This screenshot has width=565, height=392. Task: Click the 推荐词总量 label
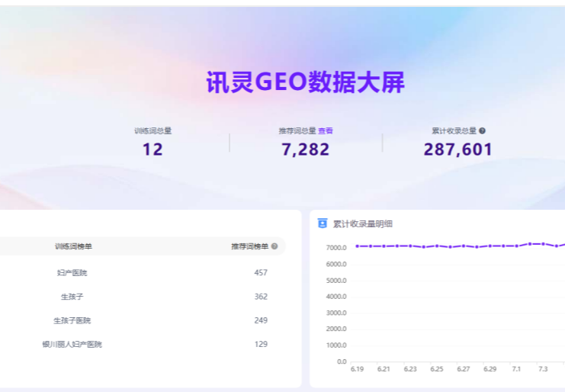coord(297,130)
